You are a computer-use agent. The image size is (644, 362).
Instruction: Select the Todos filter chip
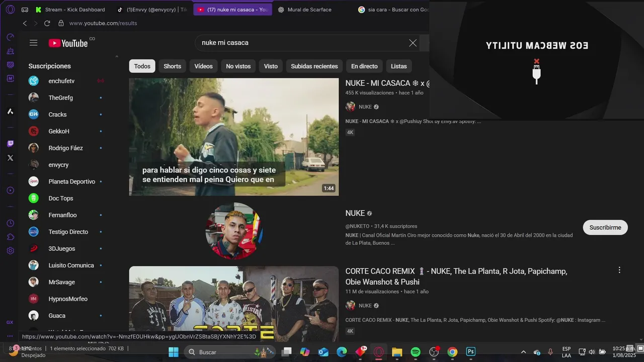[142, 66]
